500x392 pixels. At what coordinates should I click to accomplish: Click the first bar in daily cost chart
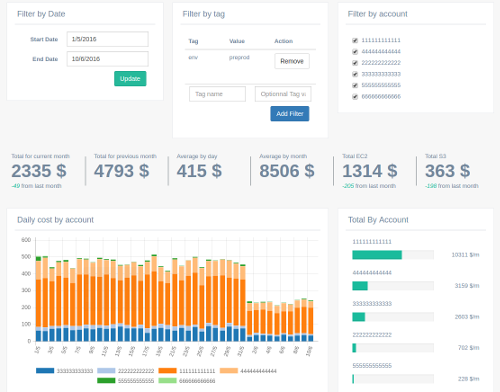coord(38,299)
